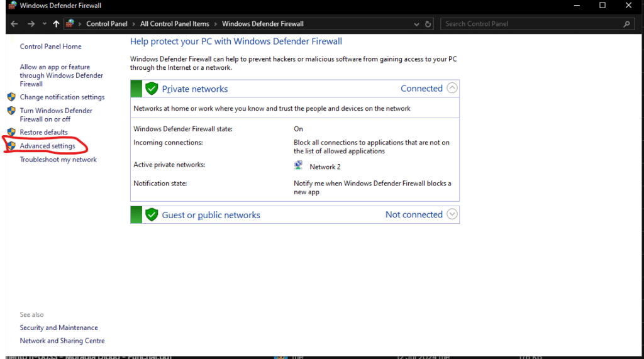Select All Control Panel Items breadcrumb

[x=175, y=24]
